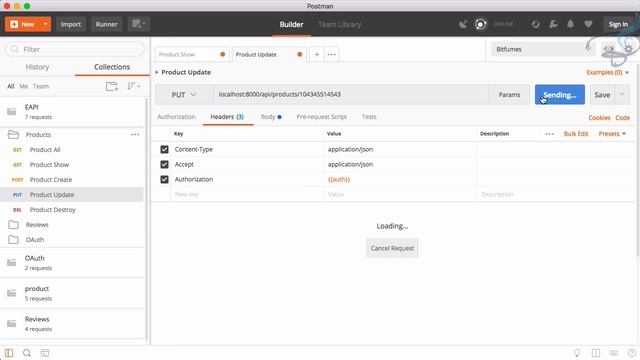Screen dimensions: 640x360
Task: Uncheck the Authorization header checkbox
Action: [x=164, y=180]
